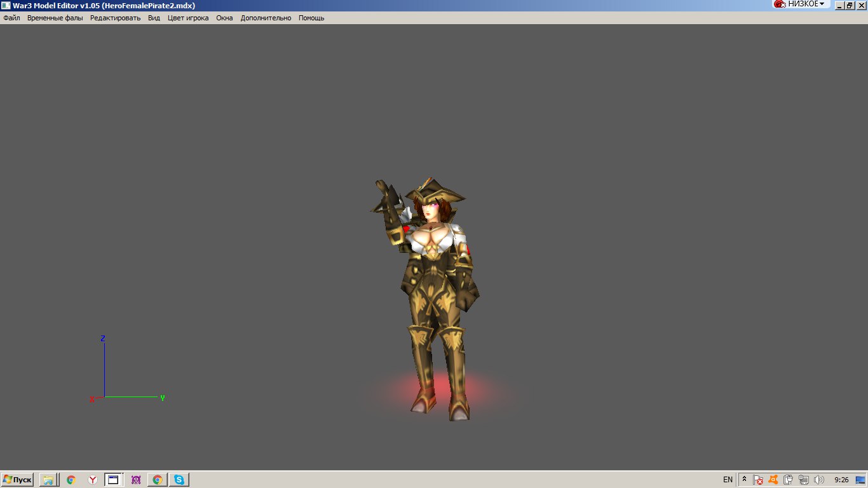
Task: Click the War3 Model Editor title bar icon
Action: tap(6, 5)
